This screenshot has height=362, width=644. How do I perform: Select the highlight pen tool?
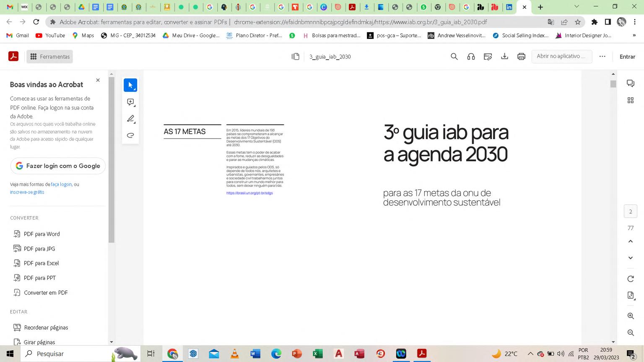pyautogui.click(x=130, y=119)
